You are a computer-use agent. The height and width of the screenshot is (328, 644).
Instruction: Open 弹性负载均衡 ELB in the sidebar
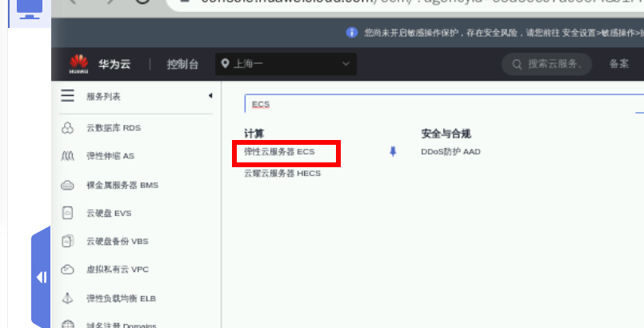(121, 298)
